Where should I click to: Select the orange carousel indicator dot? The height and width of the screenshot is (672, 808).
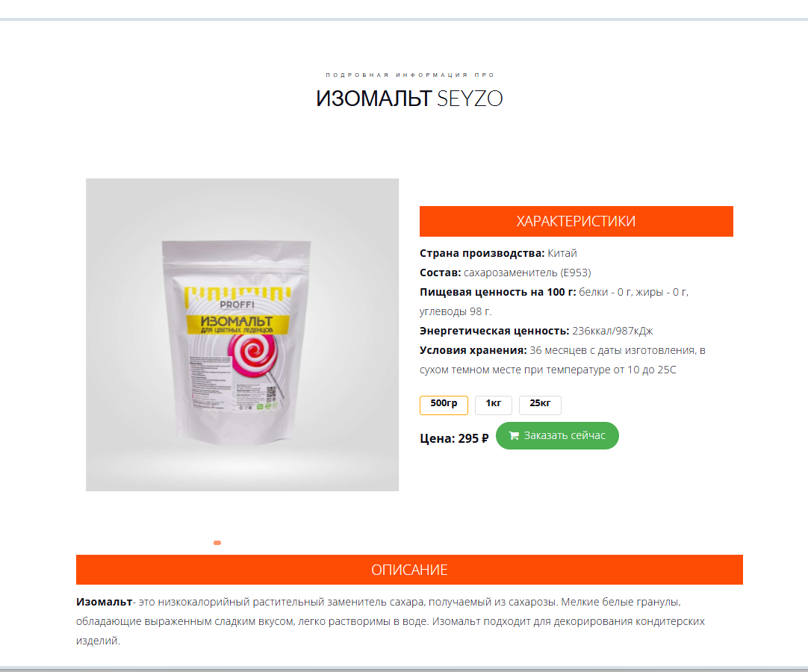(217, 543)
